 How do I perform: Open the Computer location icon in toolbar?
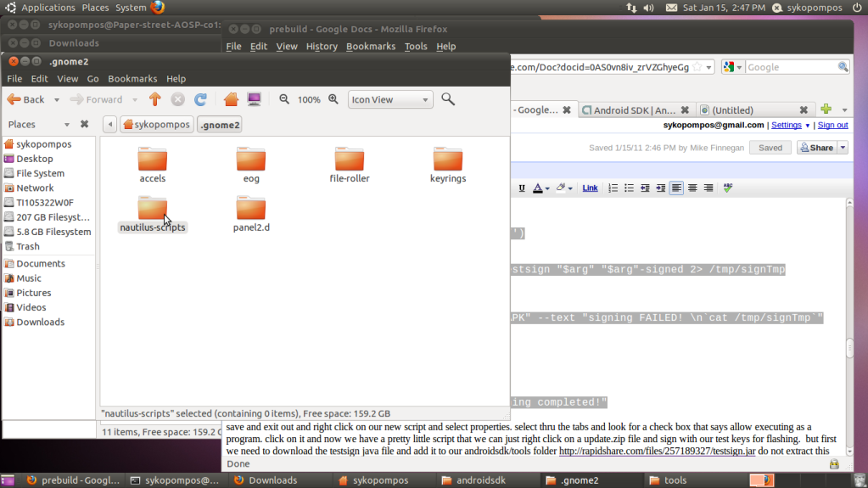(254, 99)
